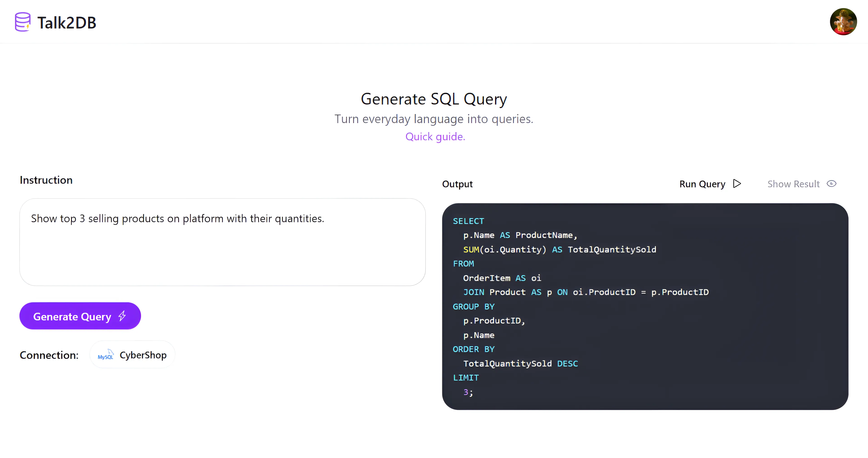Open the Quick guide link
This screenshot has width=868, height=458.
coord(435,137)
